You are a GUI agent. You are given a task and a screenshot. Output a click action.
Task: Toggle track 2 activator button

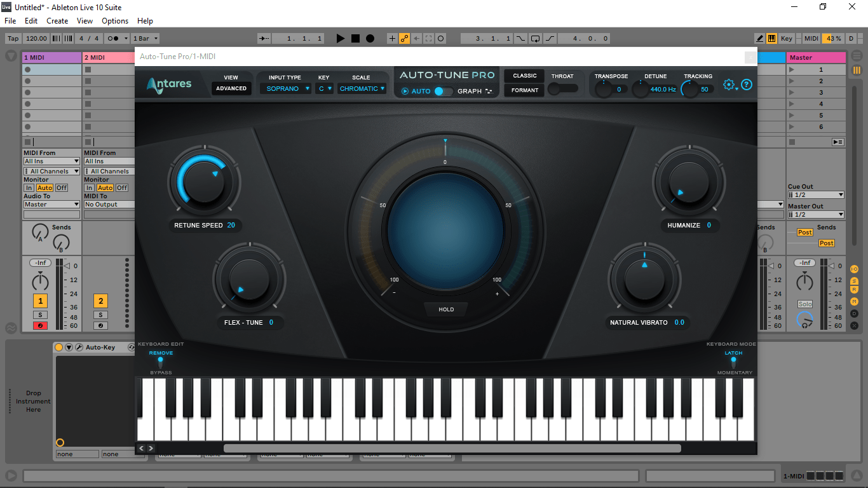coord(100,301)
